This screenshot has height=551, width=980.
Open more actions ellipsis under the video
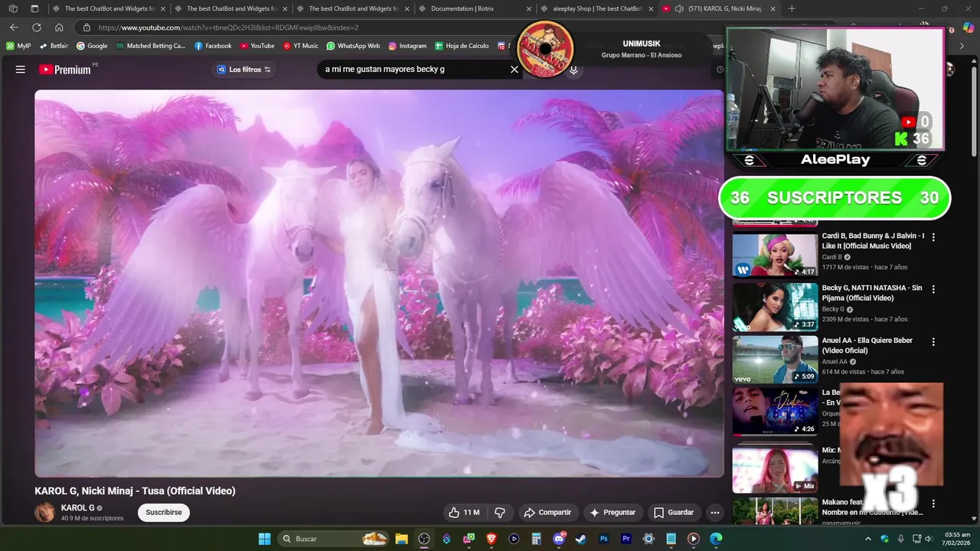[x=715, y=513]
